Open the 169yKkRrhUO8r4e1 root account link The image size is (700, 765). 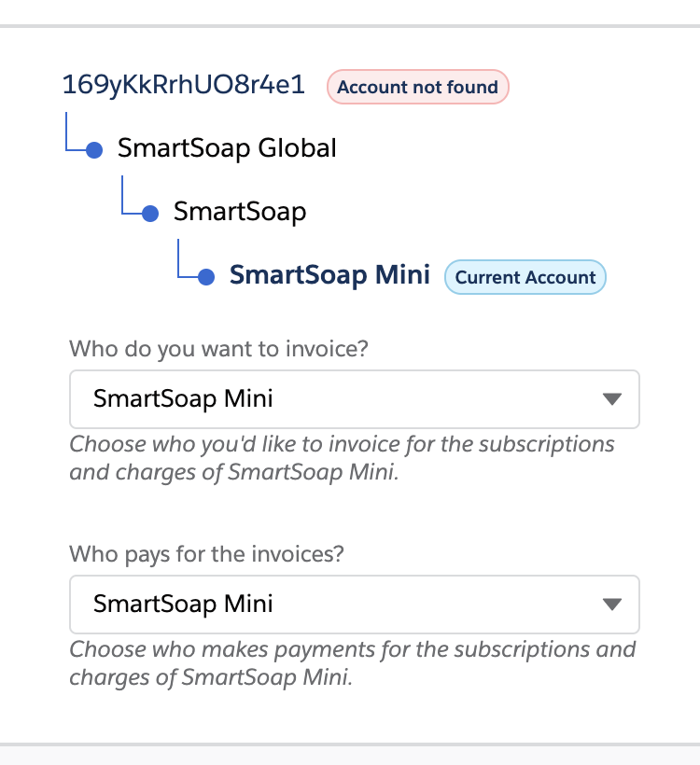pos(183,85)
